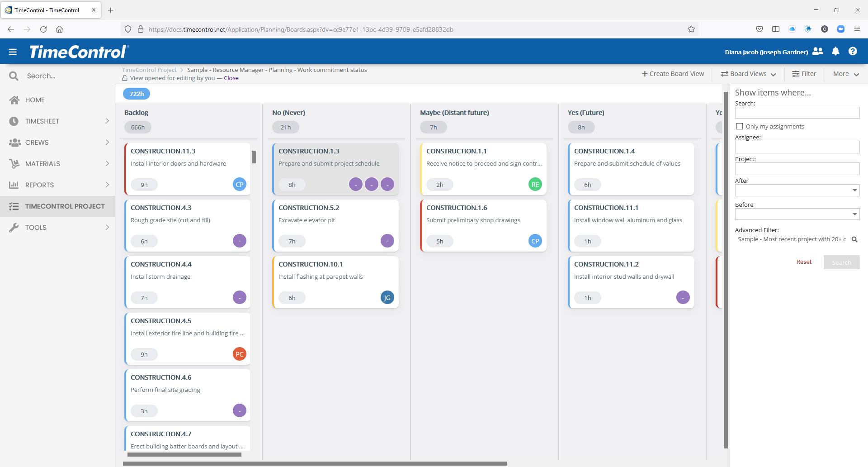The height and width of the screenshot is (467, 868).
Task: Click JG avatar on CONSTRUCTION.10.1 card
Action: 387,297
